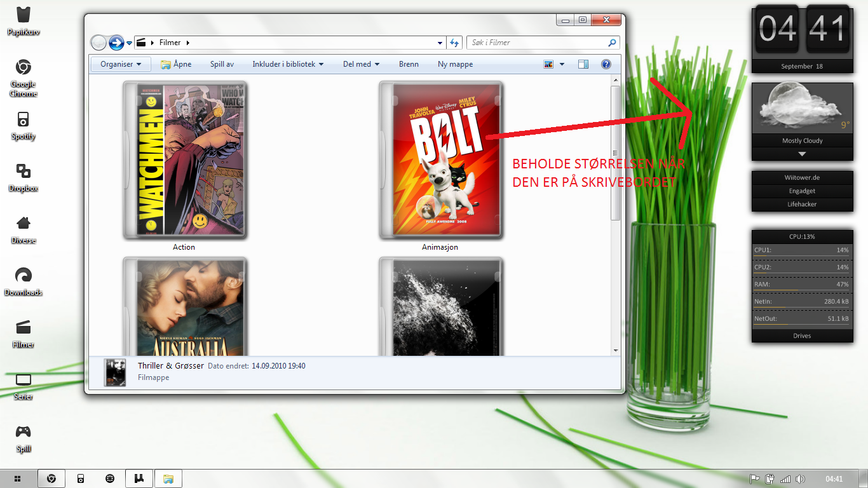Image resolution: width=868 pixels, height=488 pixels.
Task: Open the network signal tray icon
Action: click(785, 479)
